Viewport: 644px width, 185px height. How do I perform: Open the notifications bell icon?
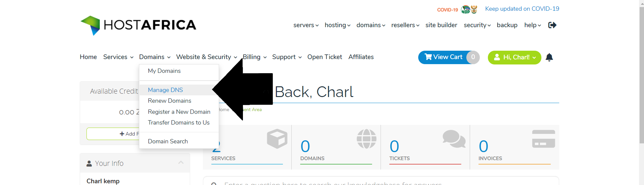pyautogui.click(x=549, y=57)
